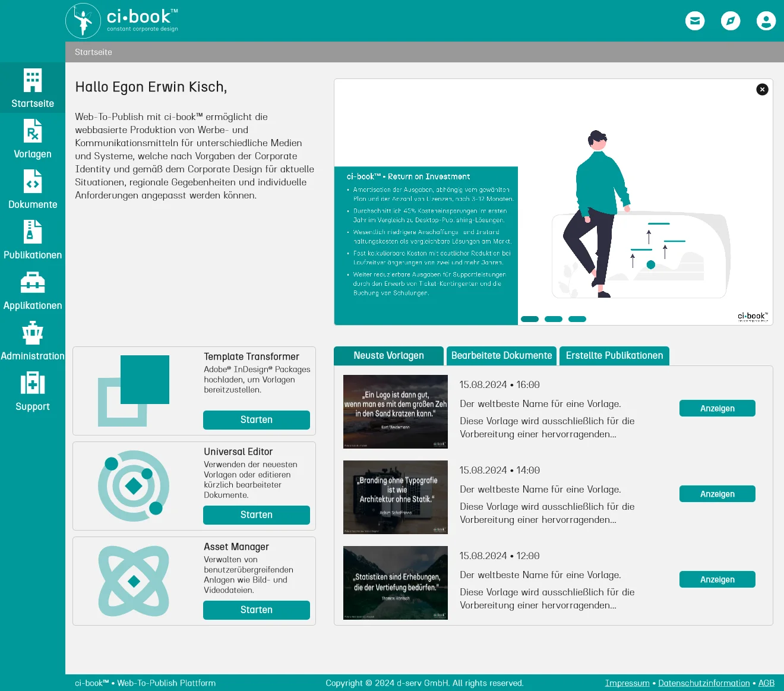Open the 'Branding ohne Typografie' thumbnail

pos(396,497)
